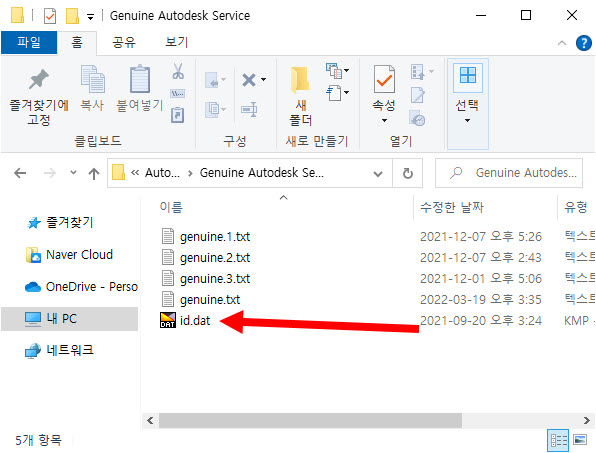The width and height of the screenshot is (596, 453).
Task: Click the scroll right arrow
Action: (x=586, y=420)
